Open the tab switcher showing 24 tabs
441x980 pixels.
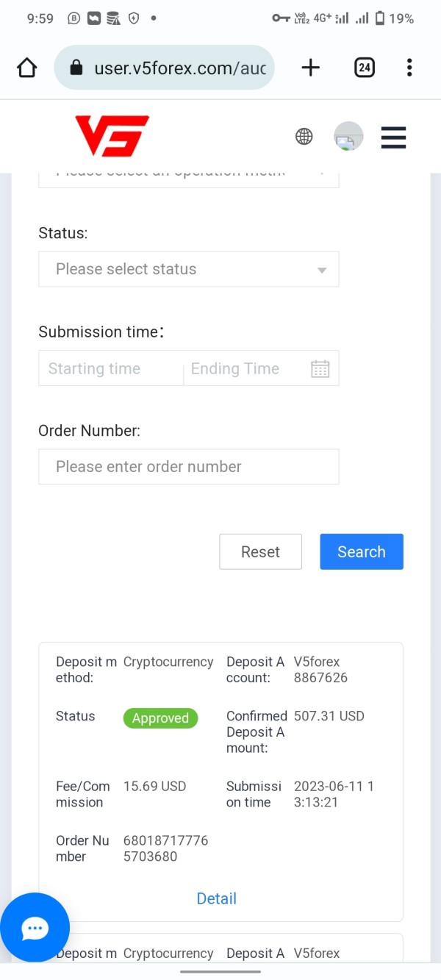pos(364,68)
